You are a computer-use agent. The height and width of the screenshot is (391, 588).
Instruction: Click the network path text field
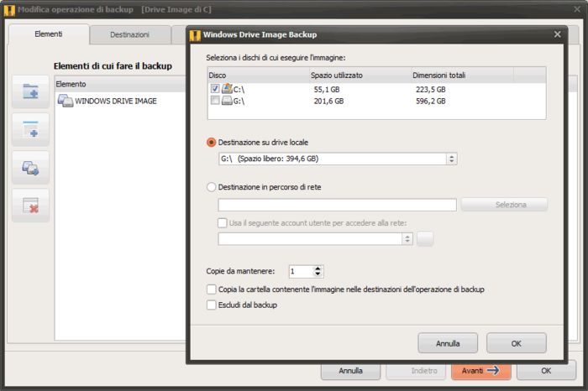pos(337,205)
